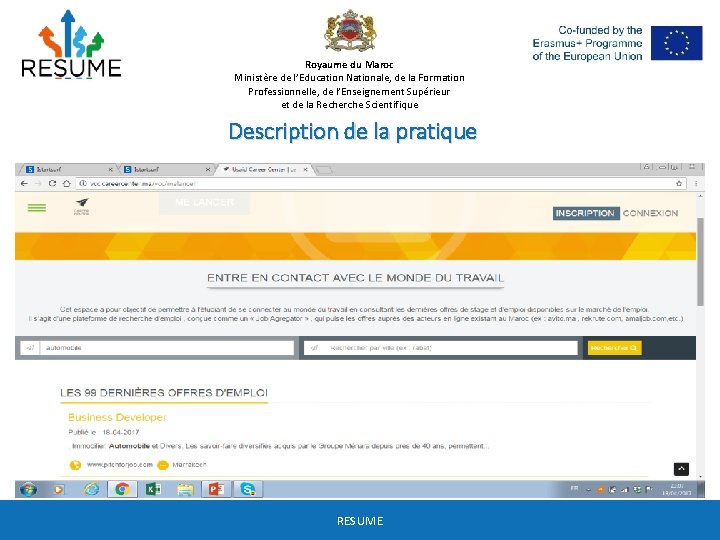The height and width of the screenshot is (540, 720).
Task: Open PowerPoint from the taskbar
Action: 216,489
